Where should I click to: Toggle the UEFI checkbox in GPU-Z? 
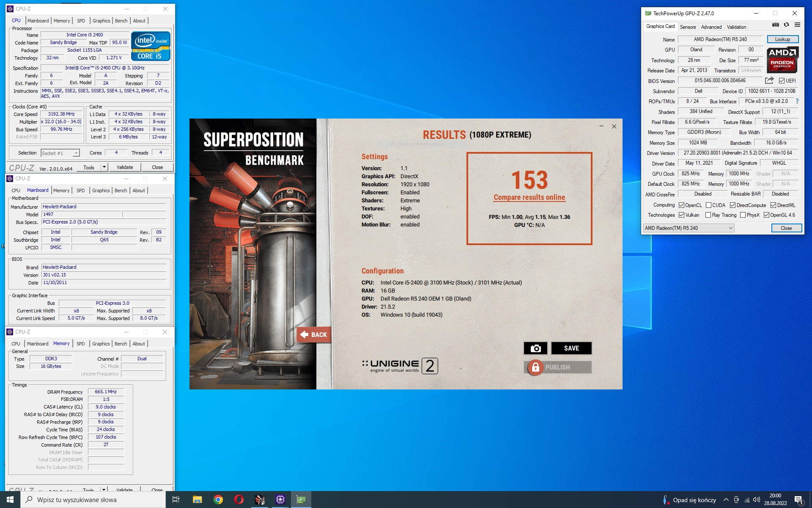[782, 81]
